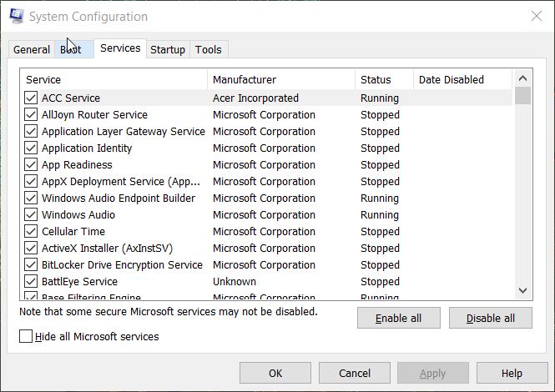Go to the Startup tab

pyautogui.click(x=168, y=49)
